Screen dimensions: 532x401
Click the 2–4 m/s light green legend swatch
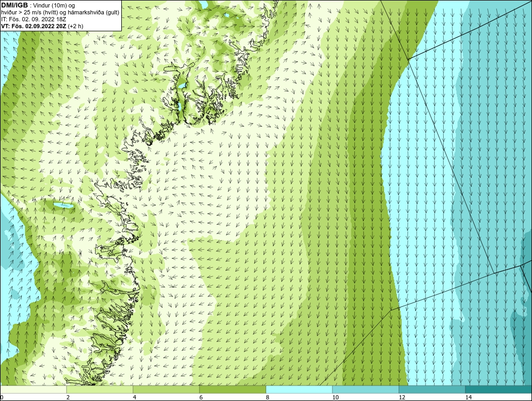(x=100, y=389)
